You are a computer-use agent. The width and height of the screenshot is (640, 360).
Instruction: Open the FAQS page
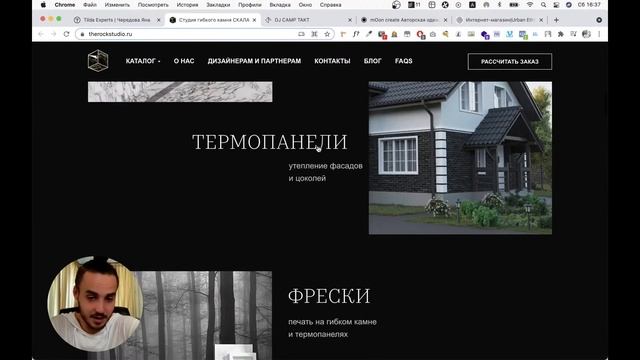point(404,61)
